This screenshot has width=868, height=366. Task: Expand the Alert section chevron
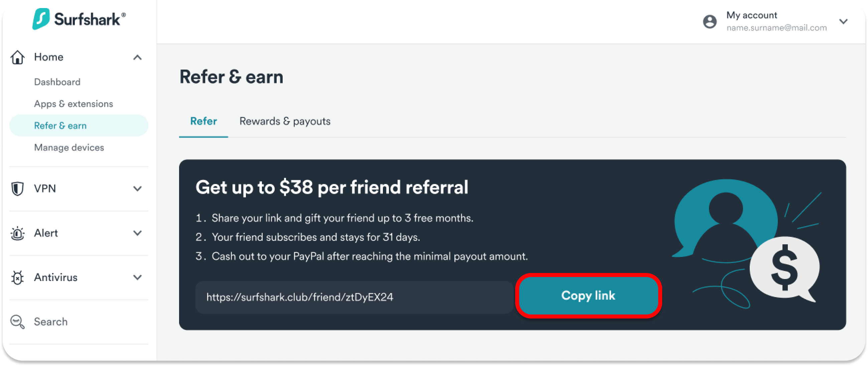(x=137, y=233)
